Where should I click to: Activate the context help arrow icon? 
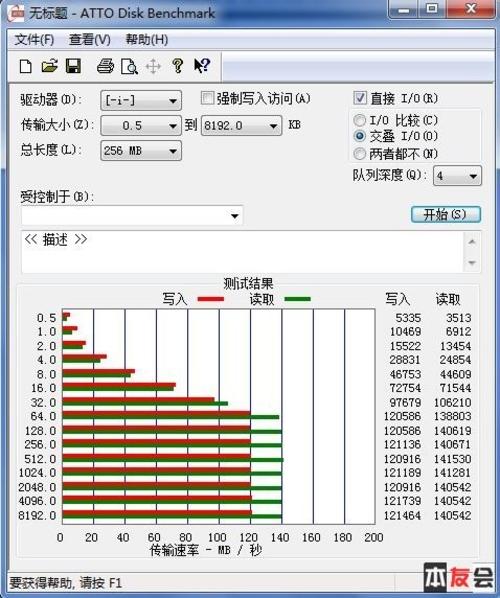point(202,66)
